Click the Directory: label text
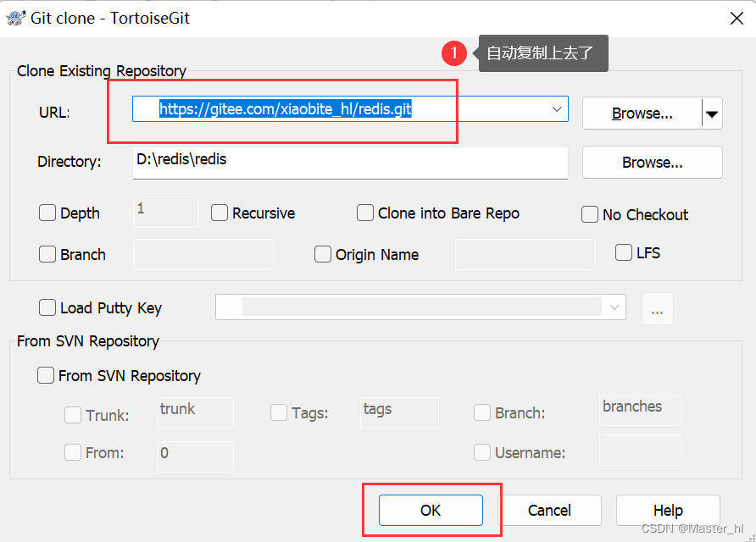The height and width of the screenshot is (542, 756). coord(69,162)
